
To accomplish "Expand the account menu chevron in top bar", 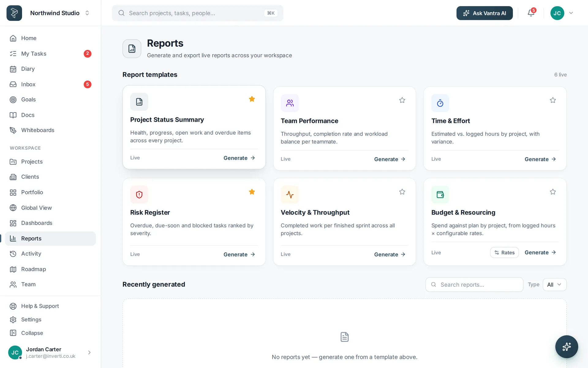I will [x=571, y=13].
